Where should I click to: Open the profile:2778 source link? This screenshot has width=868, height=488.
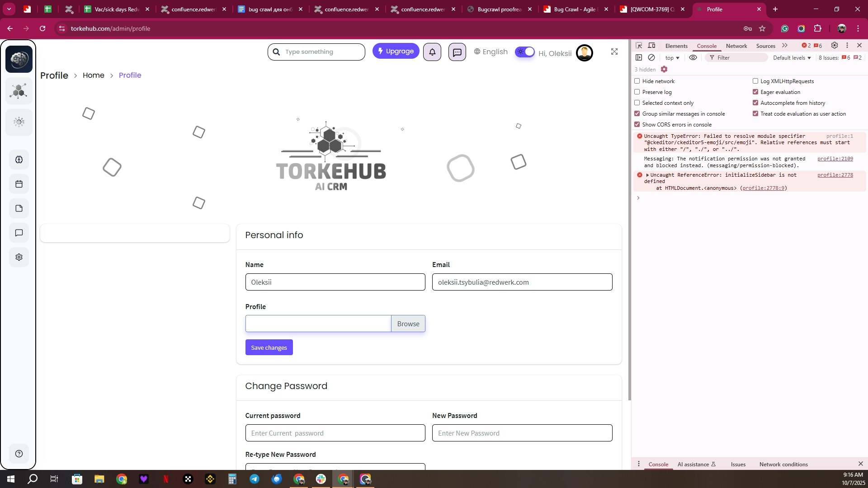point(835,175)
